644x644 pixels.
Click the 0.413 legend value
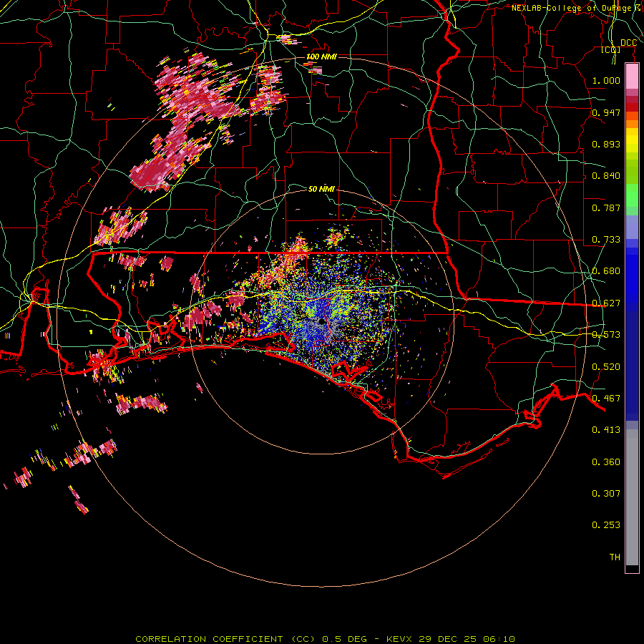(x=606, y=430)
